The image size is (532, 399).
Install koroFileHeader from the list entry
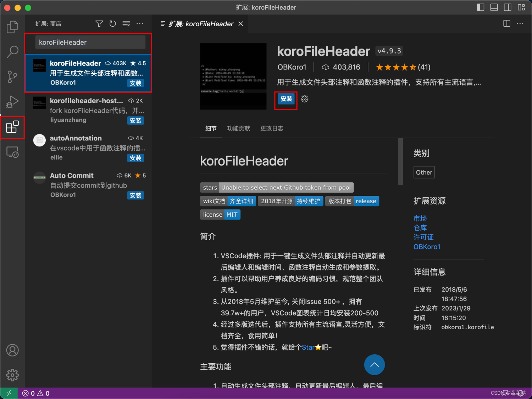click(x=135, y=83)
